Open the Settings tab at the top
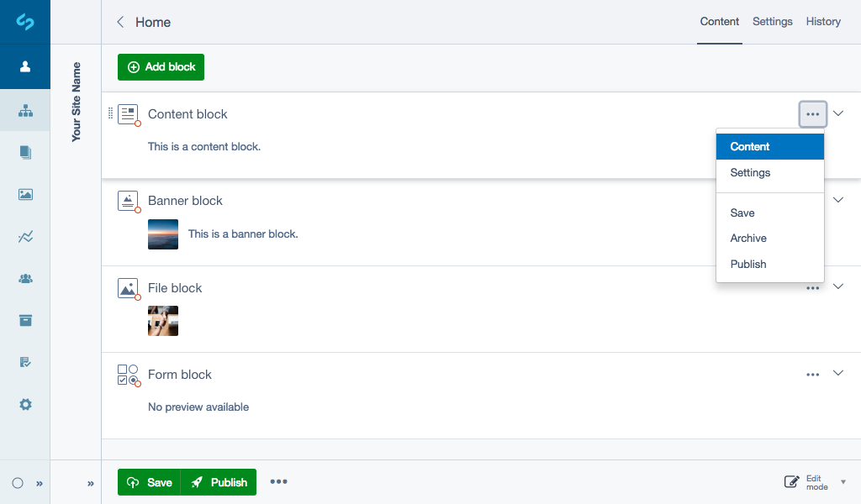Viewport: 861px width, 504px height. tap(772, 21)
